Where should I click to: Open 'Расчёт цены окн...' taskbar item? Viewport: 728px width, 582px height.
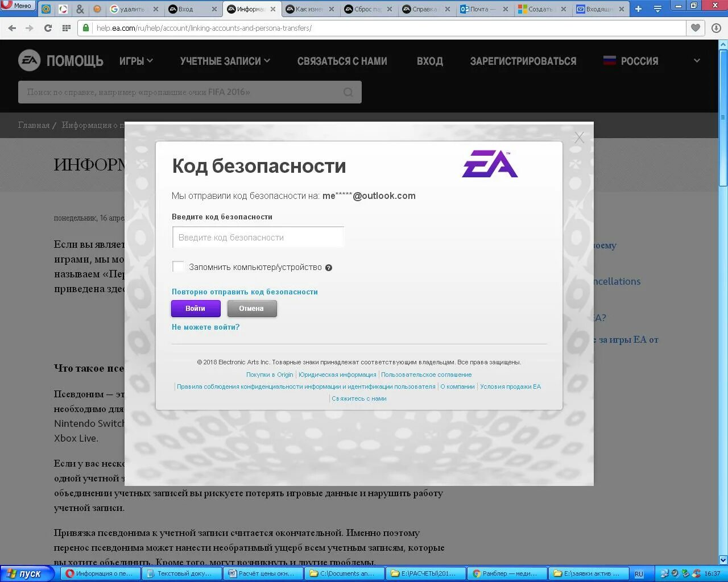click(x=263, y=573)
